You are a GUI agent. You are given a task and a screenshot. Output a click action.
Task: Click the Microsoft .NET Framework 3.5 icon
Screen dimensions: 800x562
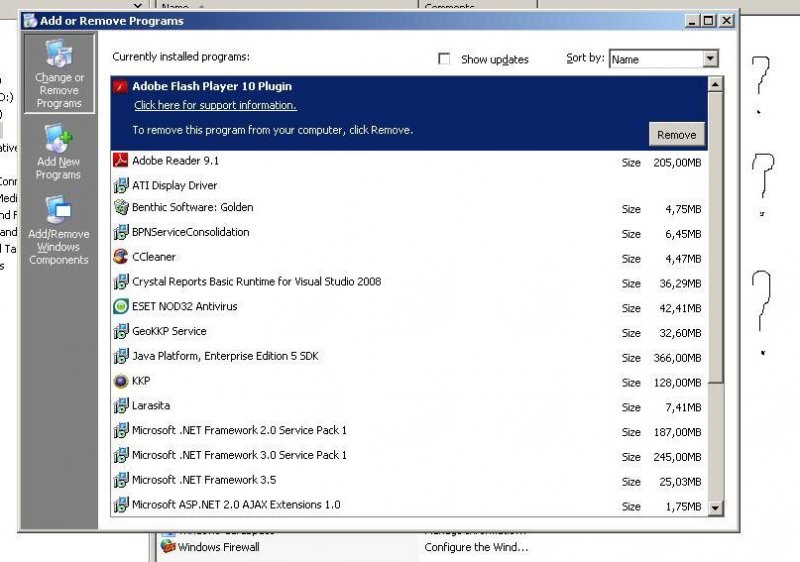pyautogui.click(x=120, y=480)
